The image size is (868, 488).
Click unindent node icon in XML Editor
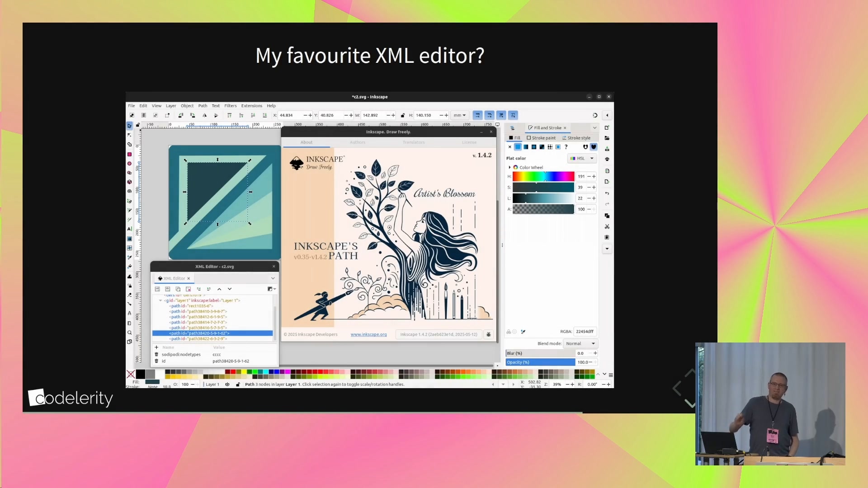[198, 289]
